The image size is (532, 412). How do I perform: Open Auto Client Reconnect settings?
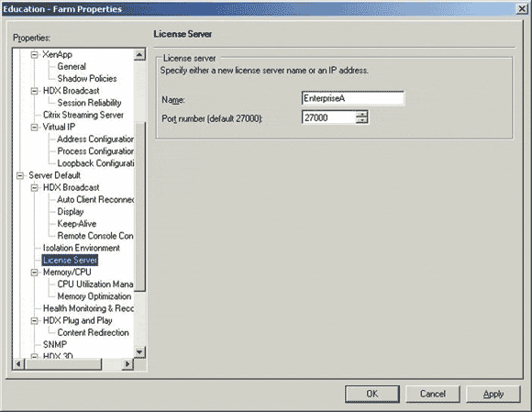click(x=95, y=199)
